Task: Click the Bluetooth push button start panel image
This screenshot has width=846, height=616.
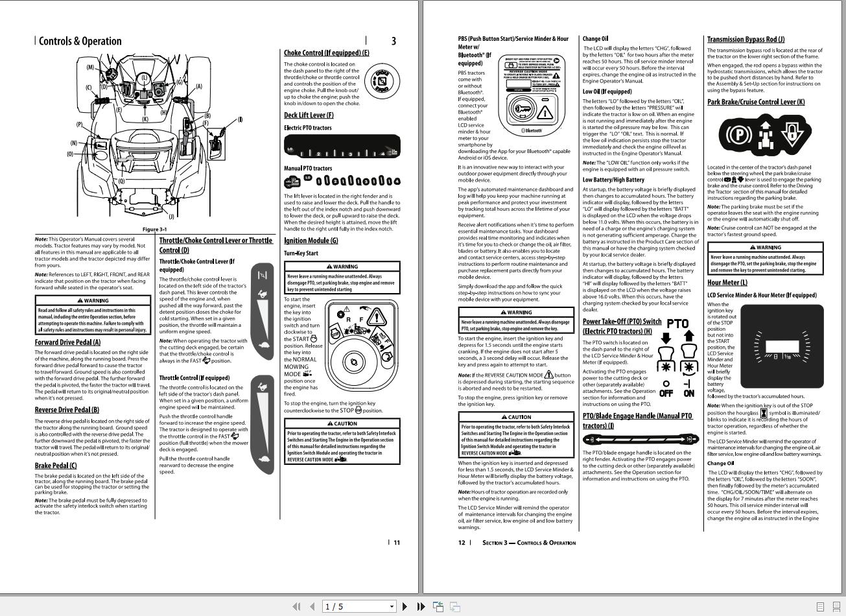Action: (x=532, y=95)
